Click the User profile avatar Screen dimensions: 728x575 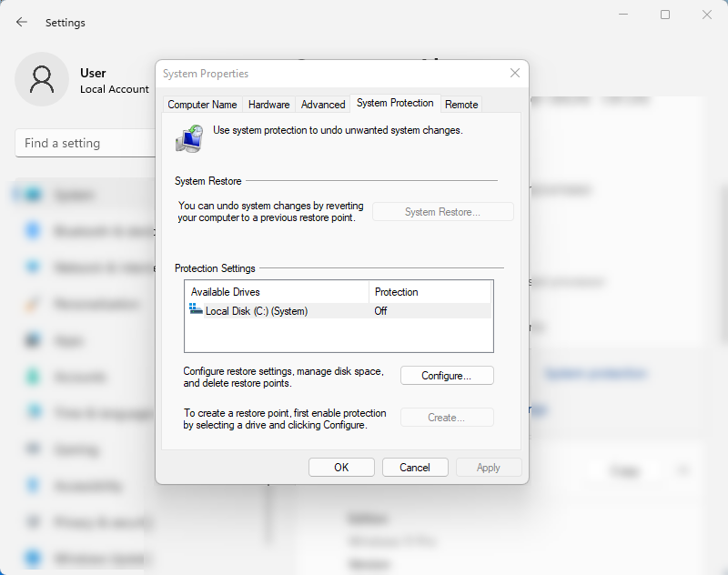pyautogui.click(x=42, y=79)
